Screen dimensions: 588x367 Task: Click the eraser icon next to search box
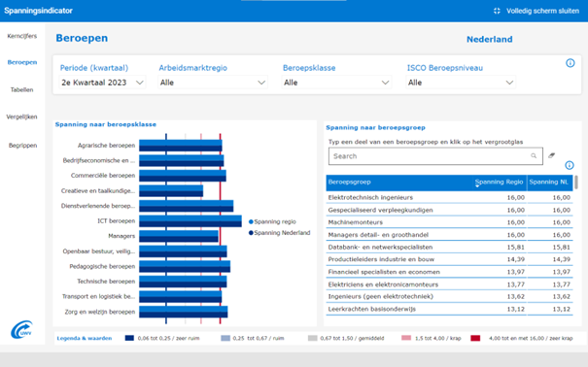(x=551, y=155)
